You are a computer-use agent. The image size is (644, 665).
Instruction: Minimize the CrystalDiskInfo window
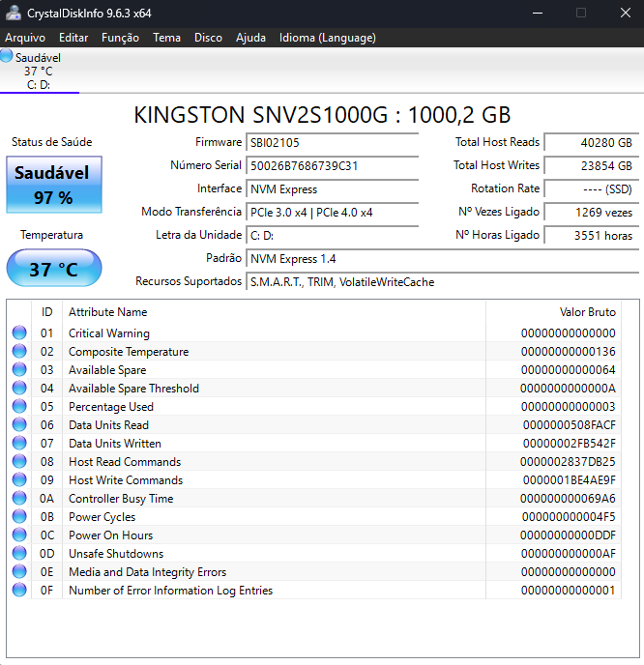(538, 14)
